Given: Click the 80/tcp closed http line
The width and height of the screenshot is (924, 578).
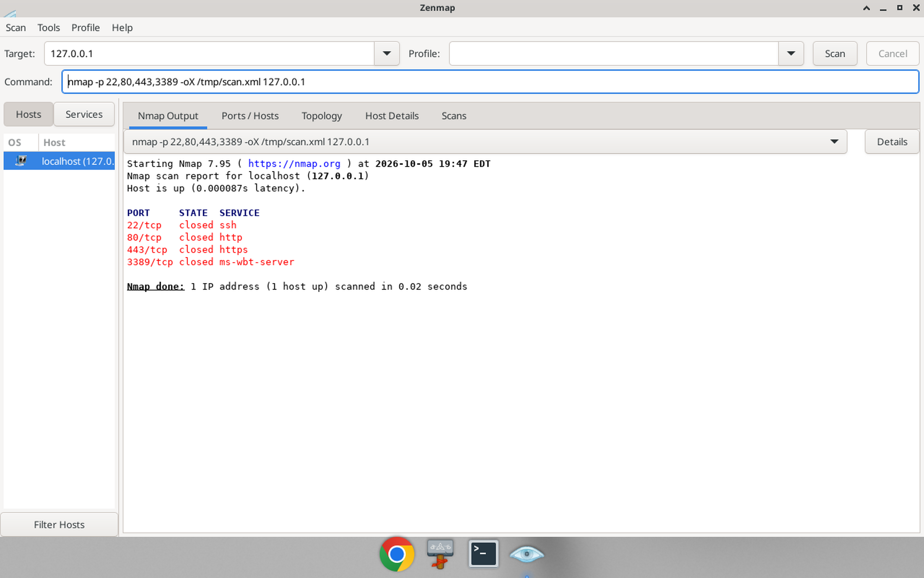Looking at the screenshot, I should coord(184,237).
